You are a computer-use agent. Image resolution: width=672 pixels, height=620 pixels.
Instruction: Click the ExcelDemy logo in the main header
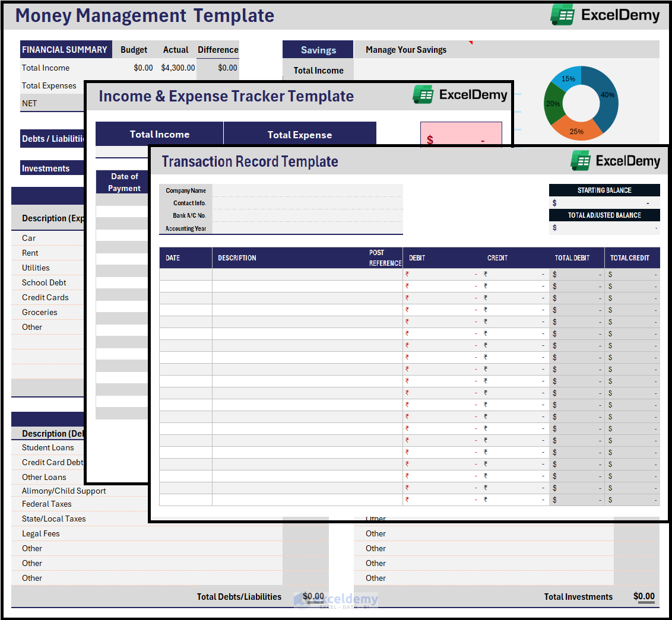coord(605,15)
